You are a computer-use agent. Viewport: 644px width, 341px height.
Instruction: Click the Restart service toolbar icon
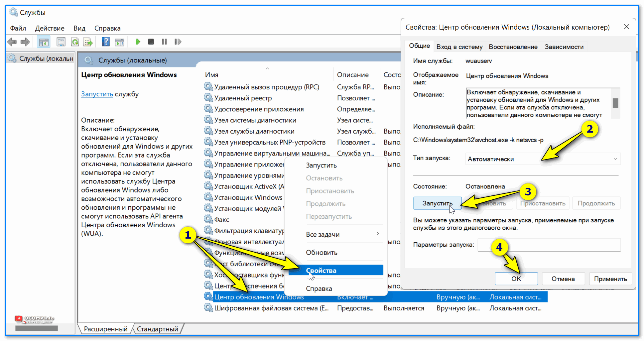click(x=178, y=42)
